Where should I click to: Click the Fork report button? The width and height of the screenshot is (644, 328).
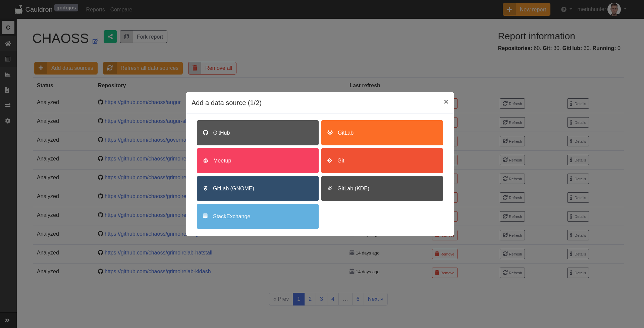coord(144,37)
